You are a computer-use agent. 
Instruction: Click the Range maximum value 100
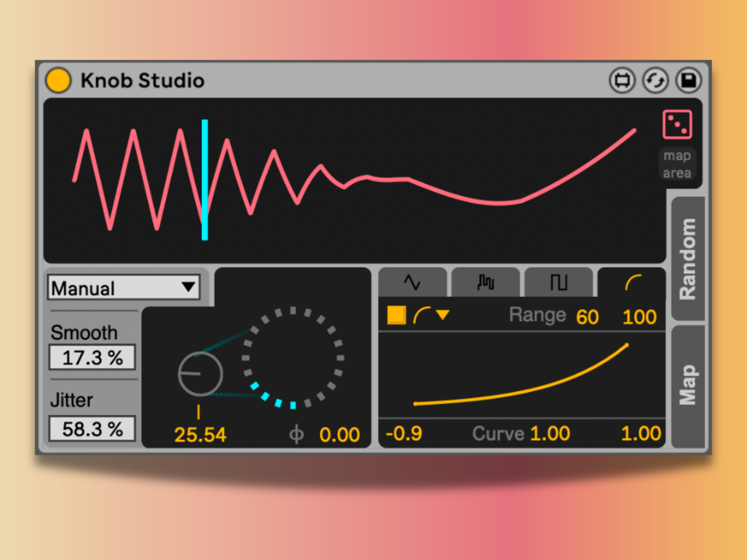pos(639,317)
